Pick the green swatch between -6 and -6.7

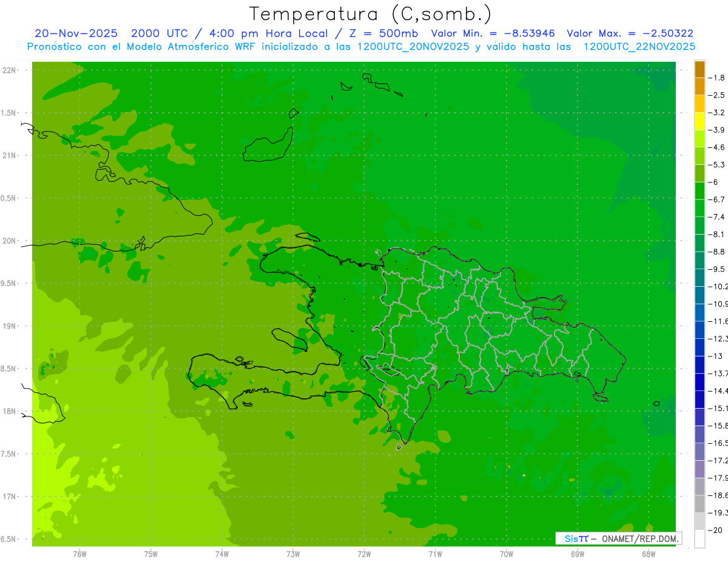pos(699,191)
